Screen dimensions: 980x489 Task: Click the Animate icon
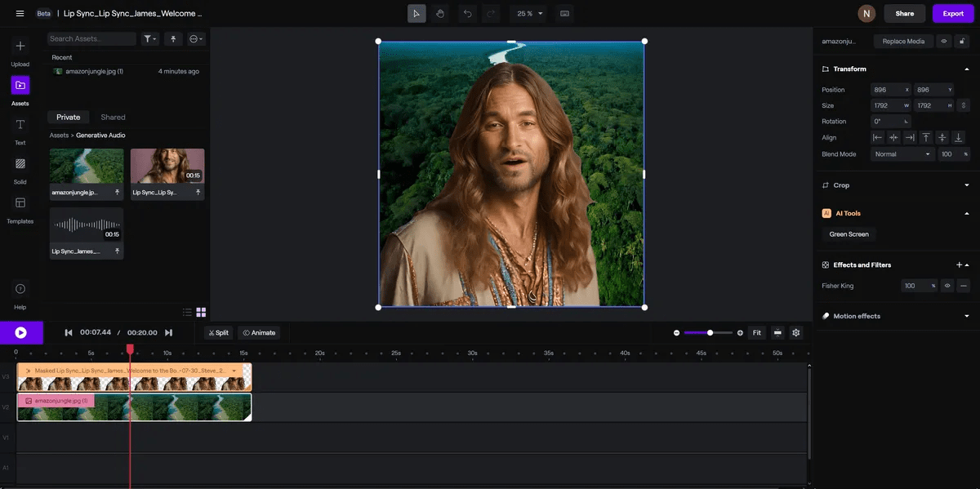pos(259,332)
